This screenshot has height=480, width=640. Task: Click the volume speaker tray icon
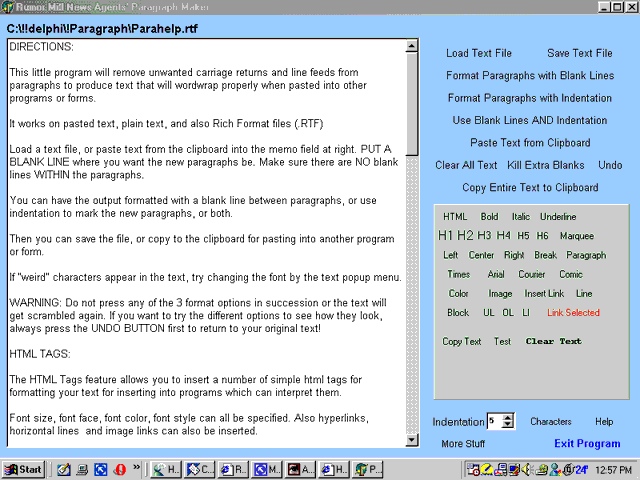(526, 470)
